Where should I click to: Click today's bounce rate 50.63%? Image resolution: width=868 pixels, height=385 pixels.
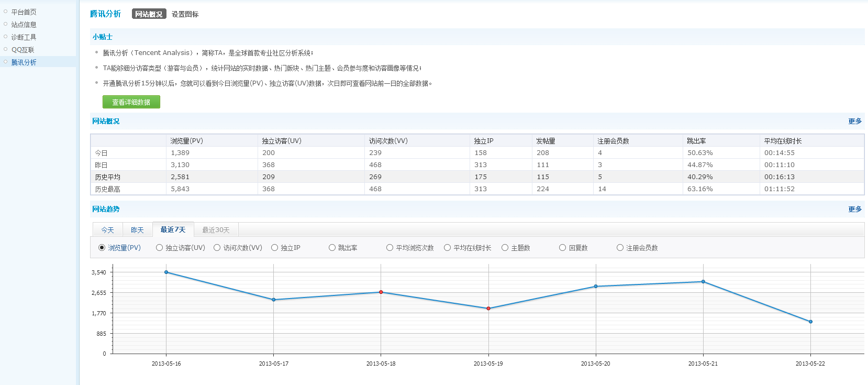pos(700,153)
